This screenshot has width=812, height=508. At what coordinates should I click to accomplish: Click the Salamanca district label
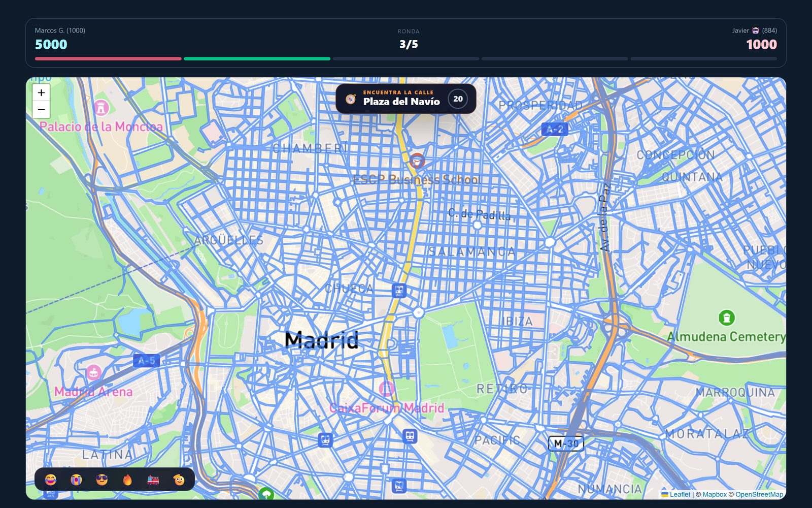pyautogui.click(x=472, y=251)
